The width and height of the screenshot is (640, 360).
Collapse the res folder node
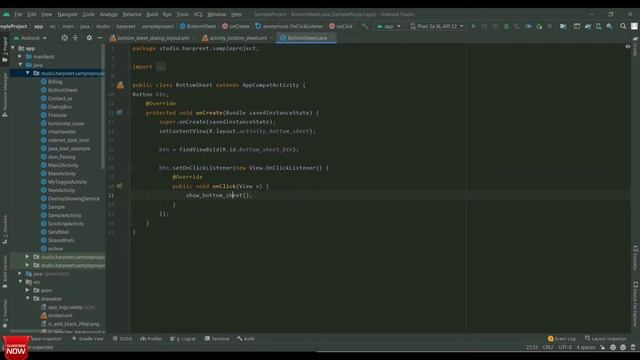pos(20,282)
